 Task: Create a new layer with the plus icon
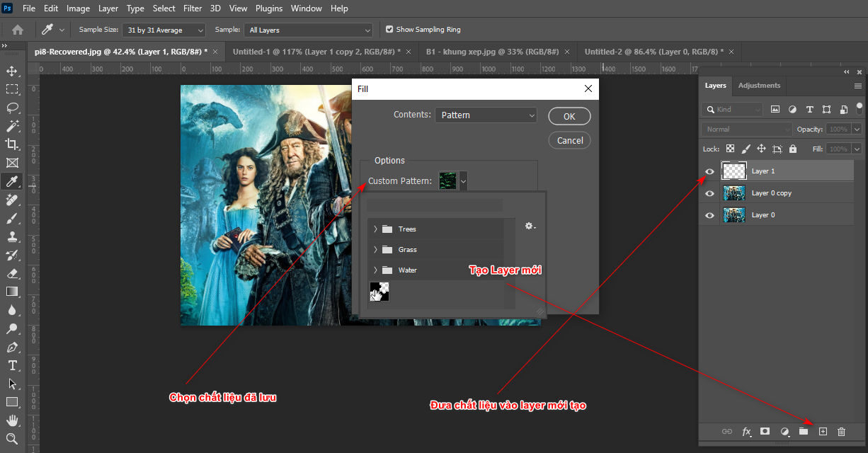tap(823, 431)
